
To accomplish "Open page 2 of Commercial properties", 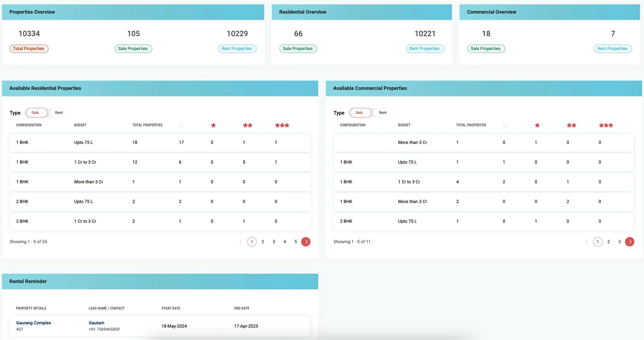I will (609, 242).
